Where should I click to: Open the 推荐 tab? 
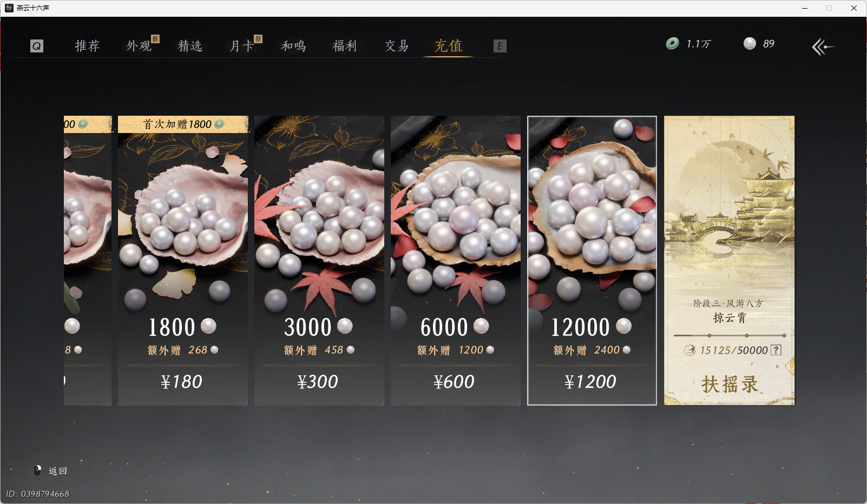coord(87,46)
